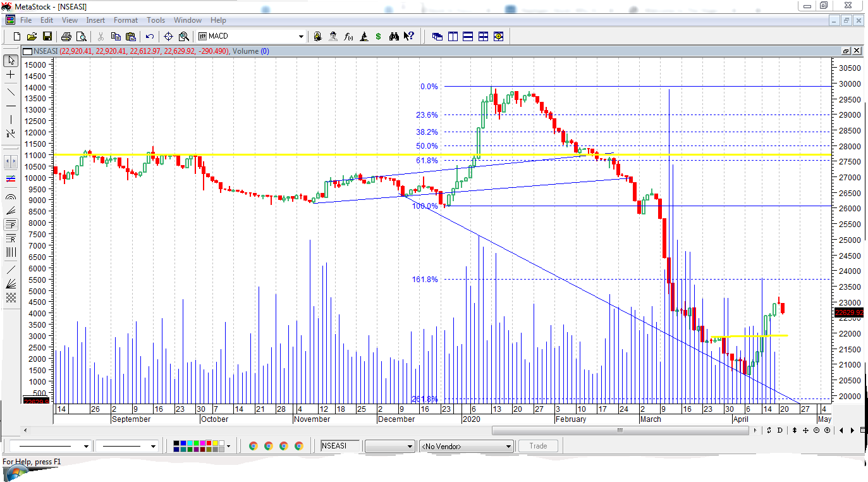Select the red-blue regression channel tool
The height and width of the screenshot is (482, 868).
[11, 178]
